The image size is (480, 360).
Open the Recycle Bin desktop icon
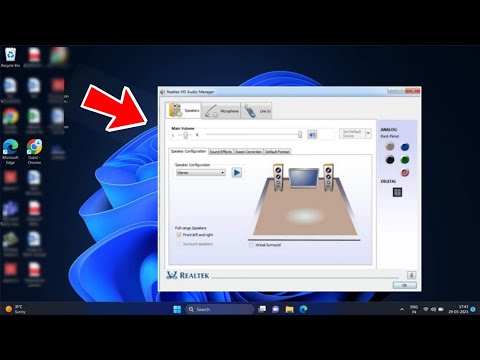10,57
